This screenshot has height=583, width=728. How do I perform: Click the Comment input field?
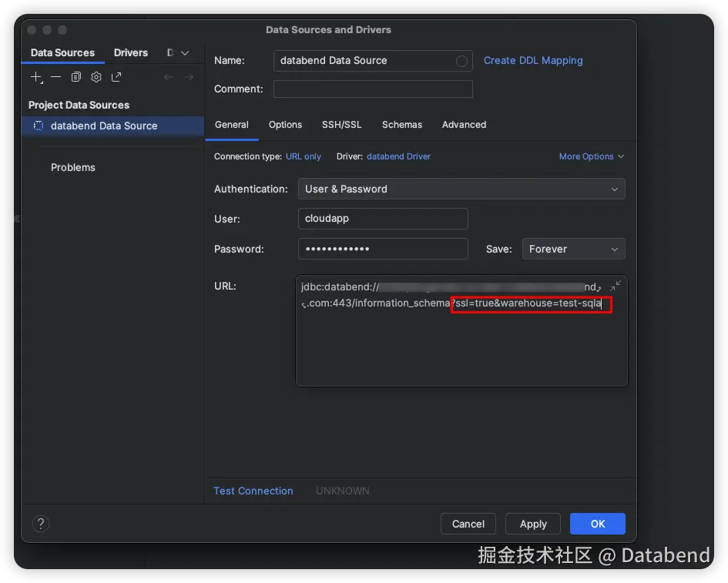pyautogui.click(x=373, y=89)
